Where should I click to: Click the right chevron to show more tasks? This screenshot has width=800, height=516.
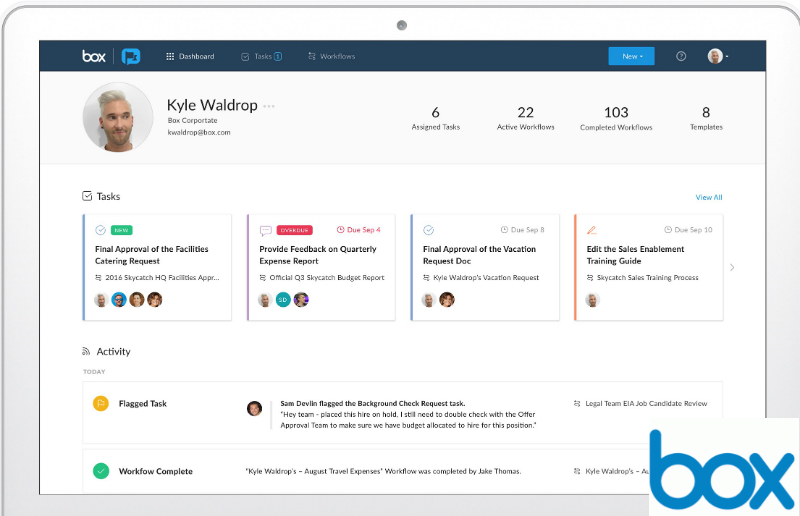[732, 267]
